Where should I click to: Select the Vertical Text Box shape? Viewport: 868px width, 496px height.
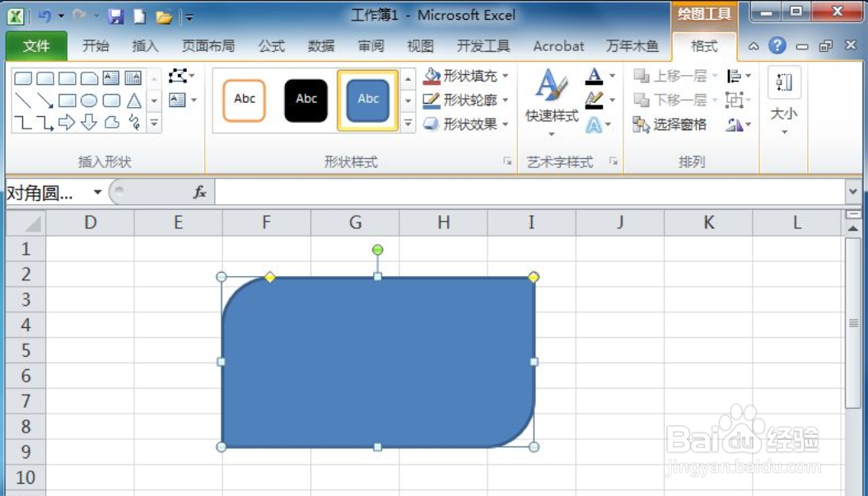(x=133, y=77)
